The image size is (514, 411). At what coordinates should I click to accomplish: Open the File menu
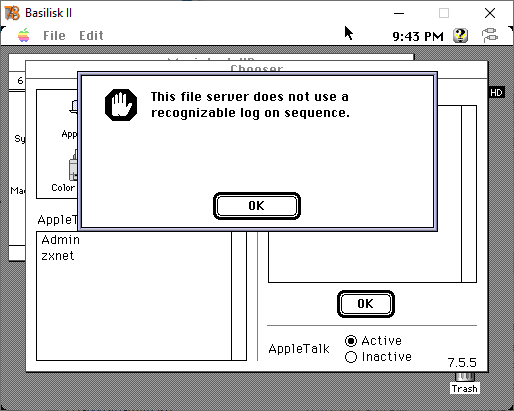tap(54, 35)
